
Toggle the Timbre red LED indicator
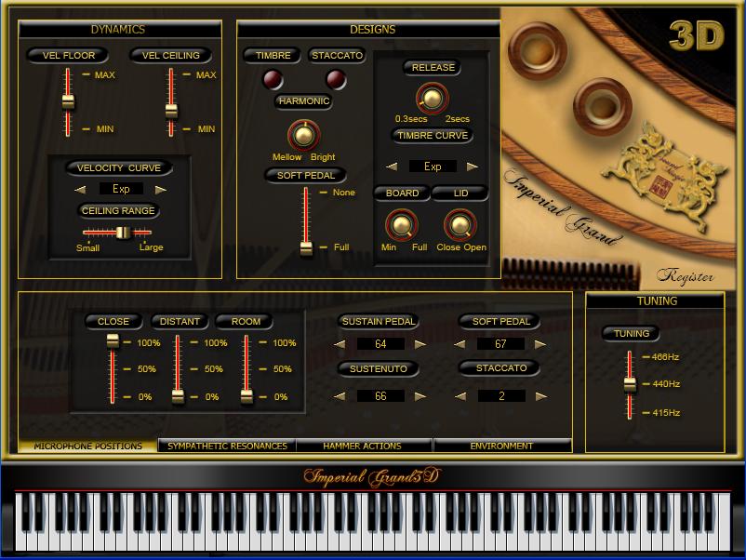point(273,79)
